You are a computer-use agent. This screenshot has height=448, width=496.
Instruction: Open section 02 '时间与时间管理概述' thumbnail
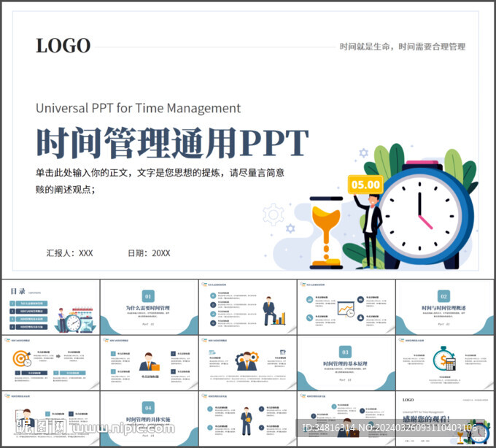pyautogui.click(x=444, y=307)
